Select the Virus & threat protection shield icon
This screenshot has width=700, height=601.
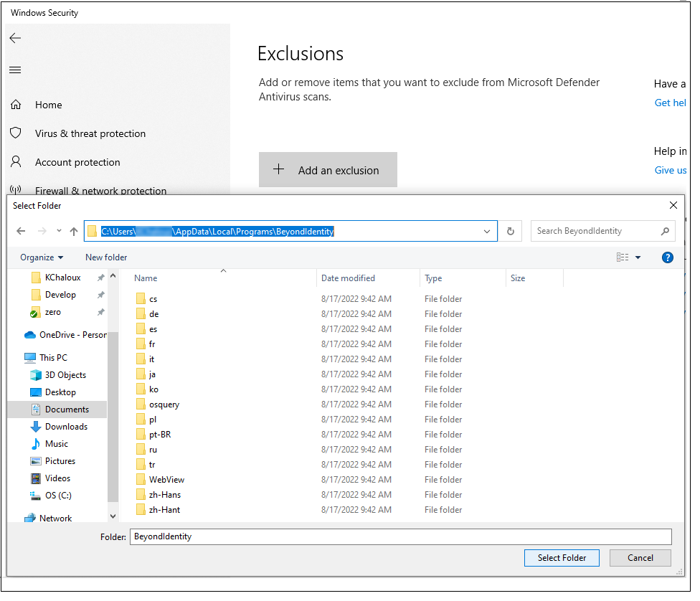tap(16, 133)
